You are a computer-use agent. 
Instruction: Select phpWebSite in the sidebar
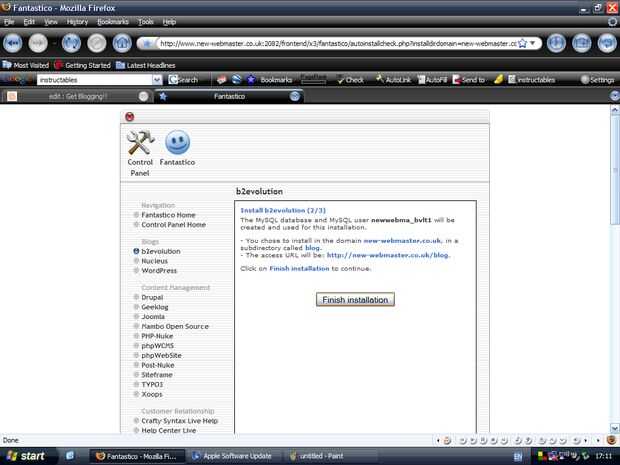click(x=161, y=355)
